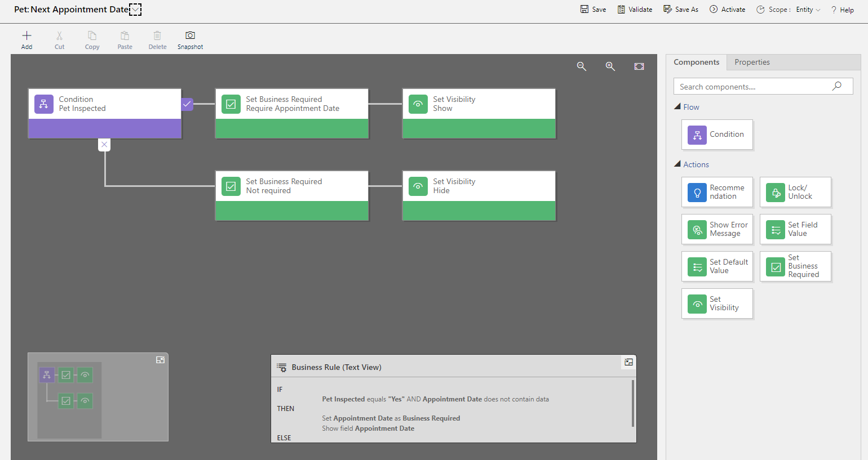Click Save As button
Screen dimensions: 868x460
pos(681,10)
